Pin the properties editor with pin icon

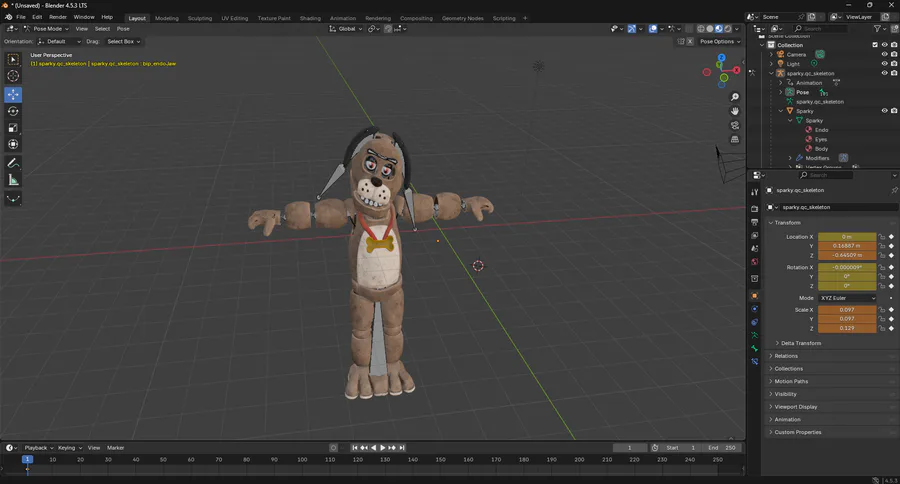894,190
